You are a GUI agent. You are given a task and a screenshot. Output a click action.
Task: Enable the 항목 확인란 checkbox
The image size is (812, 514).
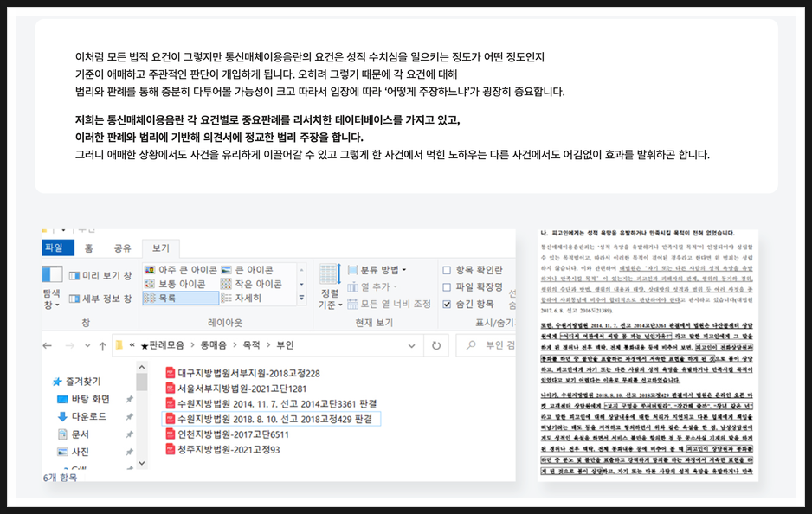coord(447,270)
